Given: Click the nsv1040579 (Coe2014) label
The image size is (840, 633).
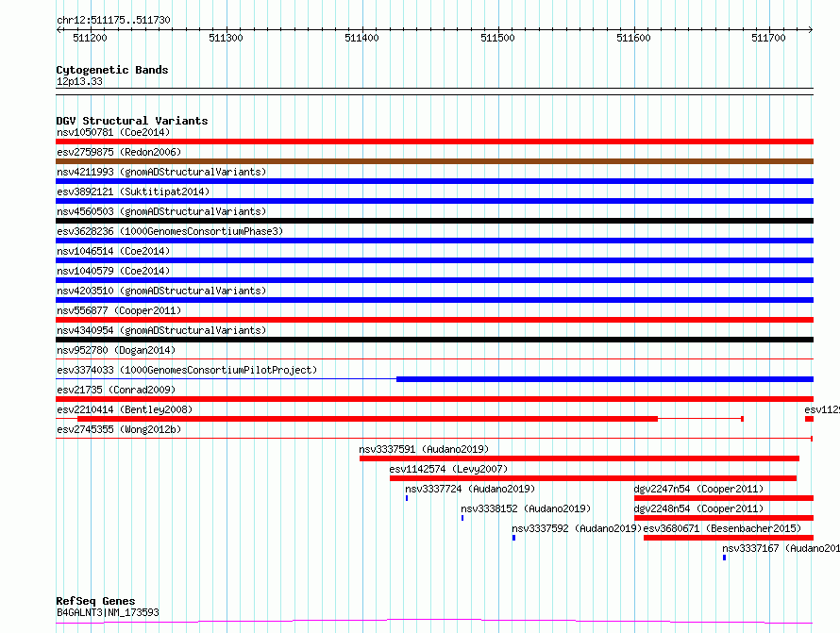Looking at the screenshot, I should tap(113, 271).
